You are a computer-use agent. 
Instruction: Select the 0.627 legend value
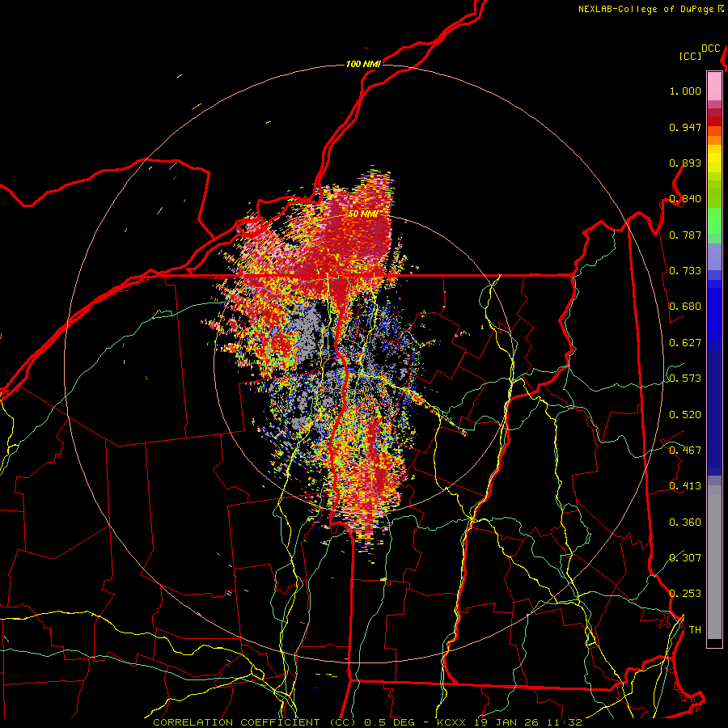coord(685,343)
